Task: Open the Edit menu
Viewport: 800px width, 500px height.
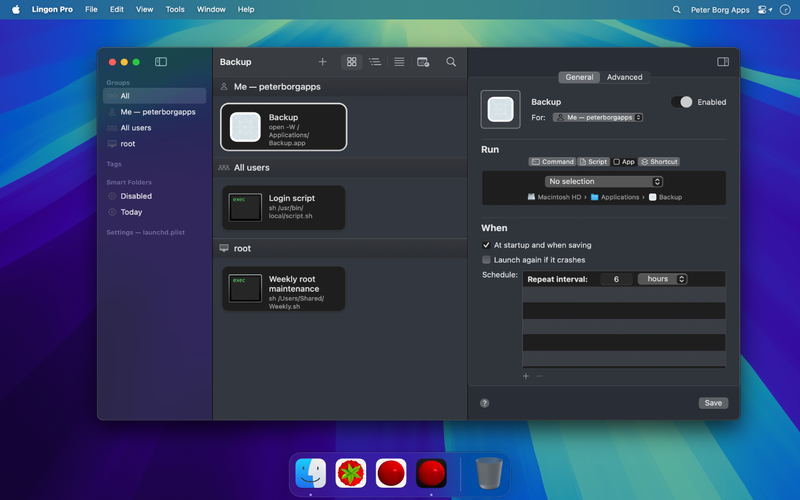Action: (116, 10)
